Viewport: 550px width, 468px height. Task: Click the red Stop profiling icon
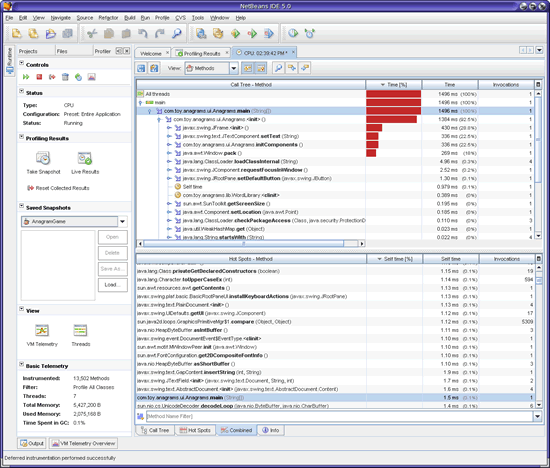39,77
